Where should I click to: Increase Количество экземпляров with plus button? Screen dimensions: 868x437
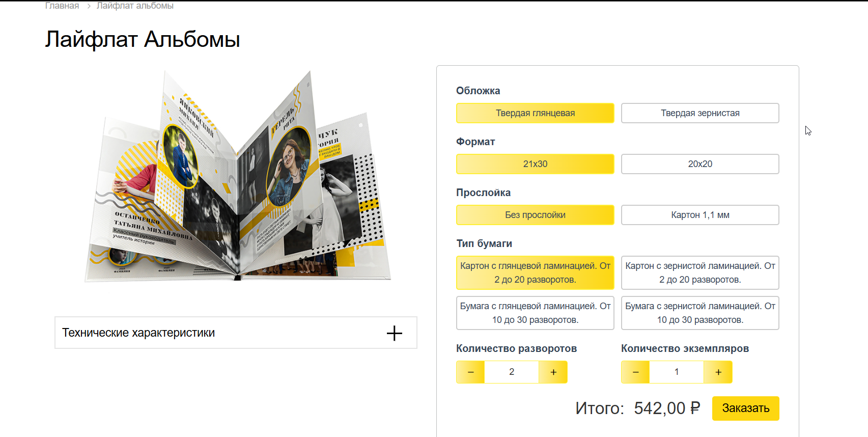[718, 372]
